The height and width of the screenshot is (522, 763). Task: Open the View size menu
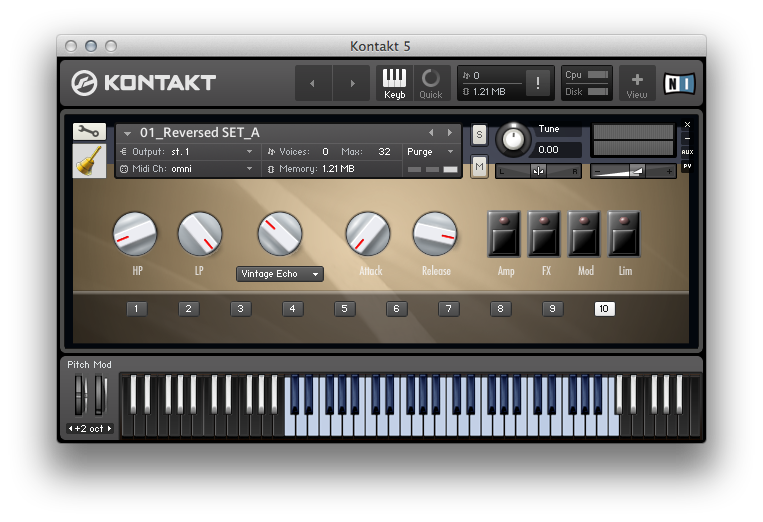(x=637, y=83)
